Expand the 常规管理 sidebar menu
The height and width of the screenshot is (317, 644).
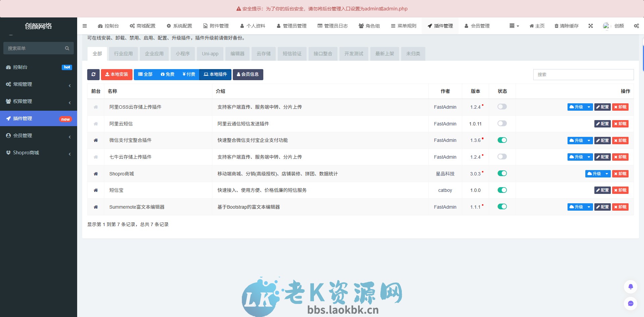click(x=39, y=84)
